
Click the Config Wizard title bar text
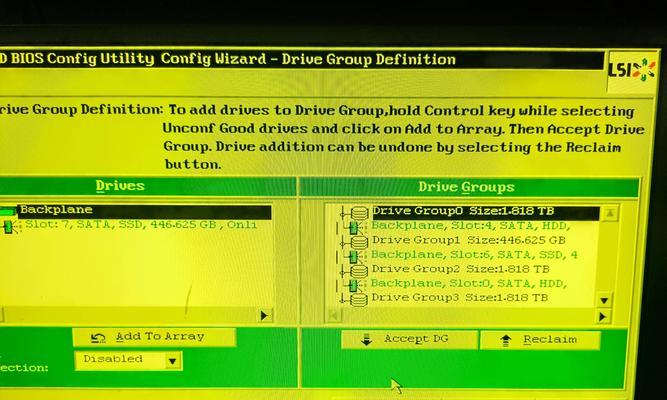point(228,59)
